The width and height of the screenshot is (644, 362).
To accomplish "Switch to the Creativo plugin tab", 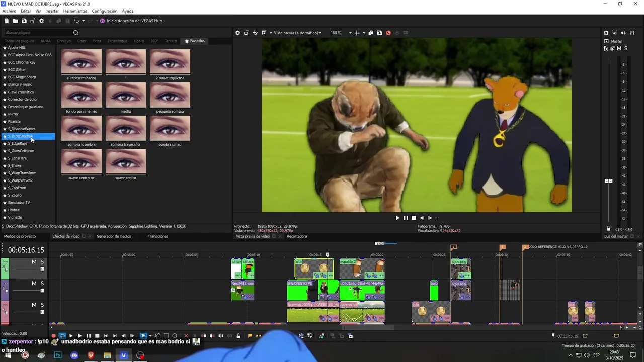I will (x=64, y=41).
